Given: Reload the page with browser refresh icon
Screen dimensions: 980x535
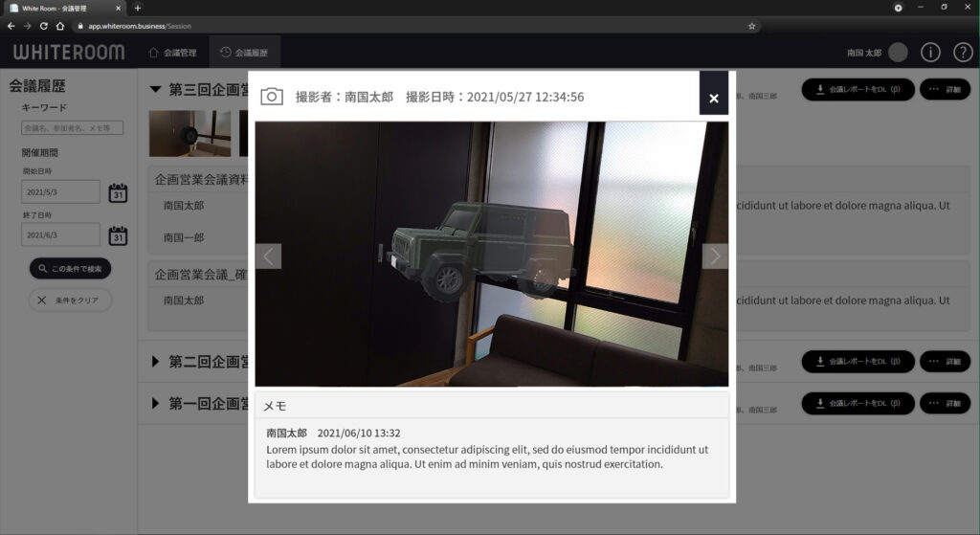Looking at the screenshot, I should [x=43, y=26].
